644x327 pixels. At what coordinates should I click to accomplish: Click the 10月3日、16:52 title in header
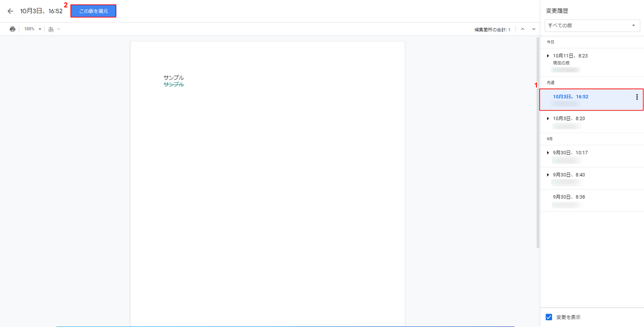tap(41, 11)
